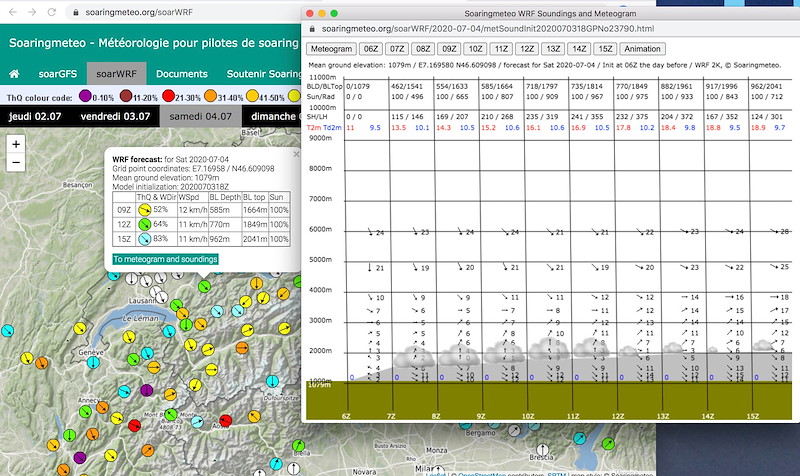Click the 2041m BL top cell
The image size is (800, 476).
[255, 238]
